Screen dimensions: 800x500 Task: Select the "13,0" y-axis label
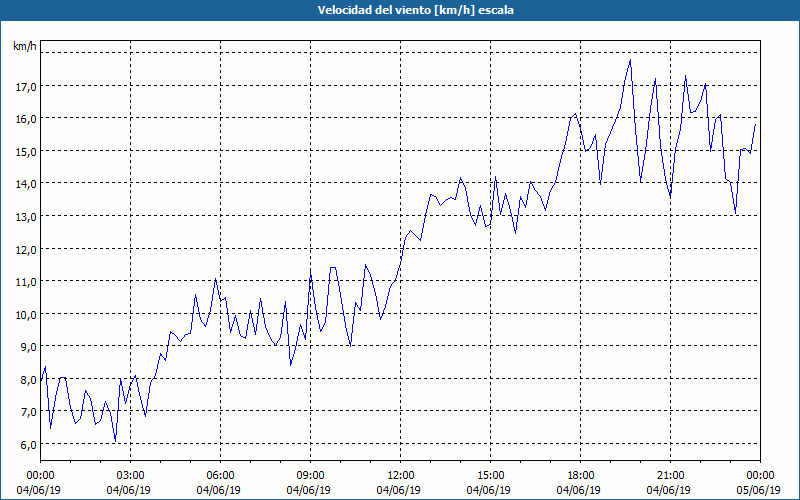pos(26,217)
